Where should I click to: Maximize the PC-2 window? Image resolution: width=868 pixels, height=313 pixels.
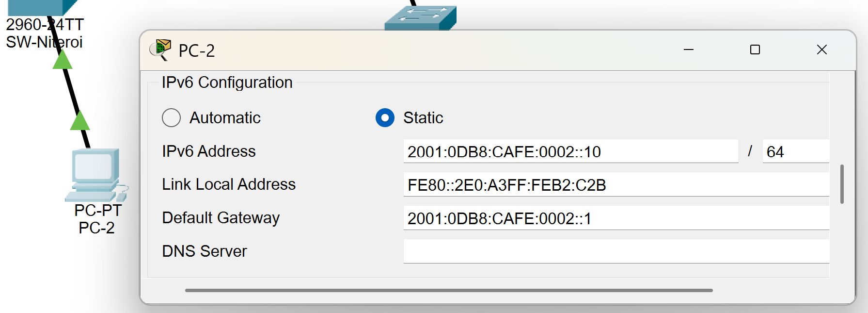point(755,49)
